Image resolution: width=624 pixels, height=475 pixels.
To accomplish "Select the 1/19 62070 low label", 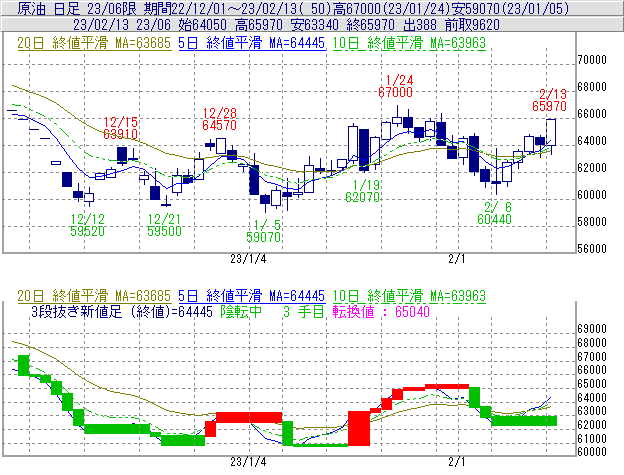I will (x=363, y=191).
